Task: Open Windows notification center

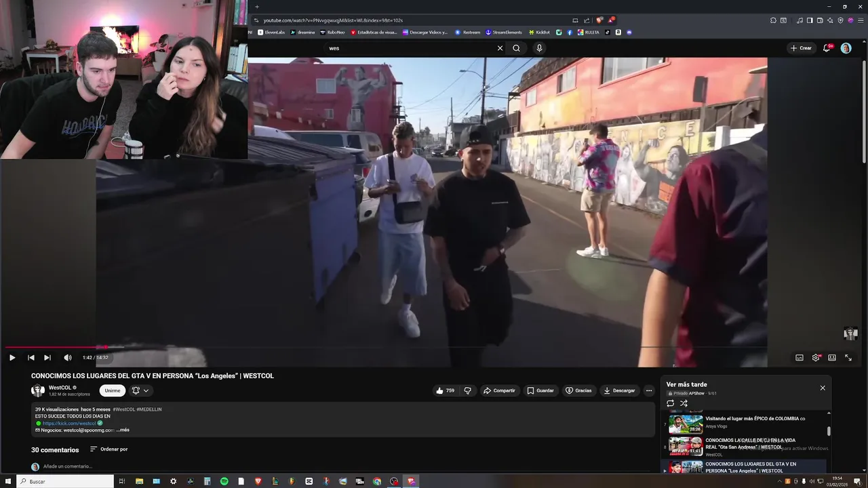Action: (x=857, y=481)
